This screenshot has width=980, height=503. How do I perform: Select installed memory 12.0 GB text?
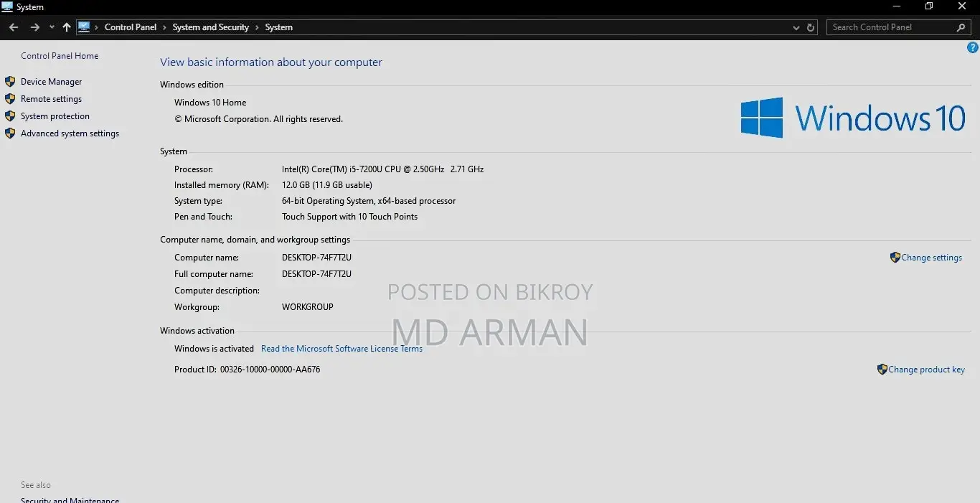click(x=327, y=185)
